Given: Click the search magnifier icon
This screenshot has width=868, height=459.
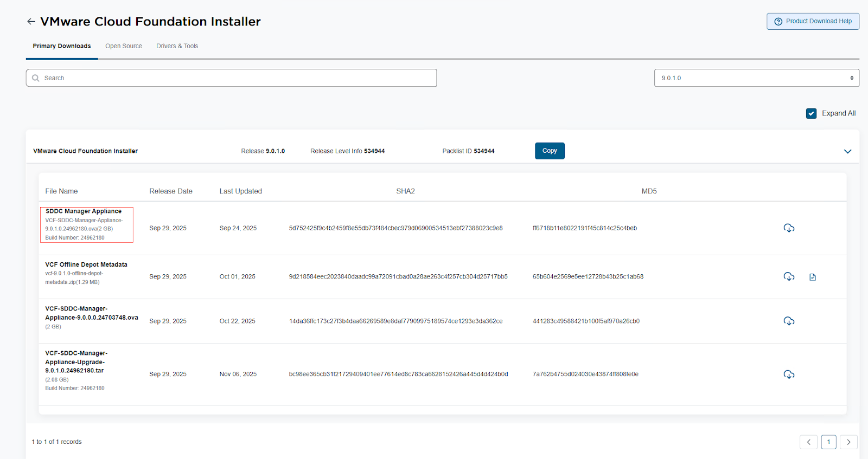Looking at the screenshot, I should (36, 78).
